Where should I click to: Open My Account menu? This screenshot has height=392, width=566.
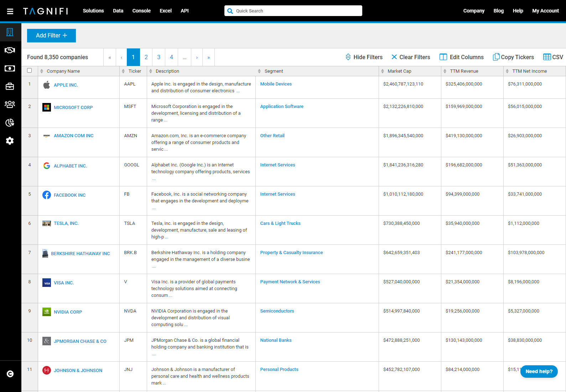545,11
